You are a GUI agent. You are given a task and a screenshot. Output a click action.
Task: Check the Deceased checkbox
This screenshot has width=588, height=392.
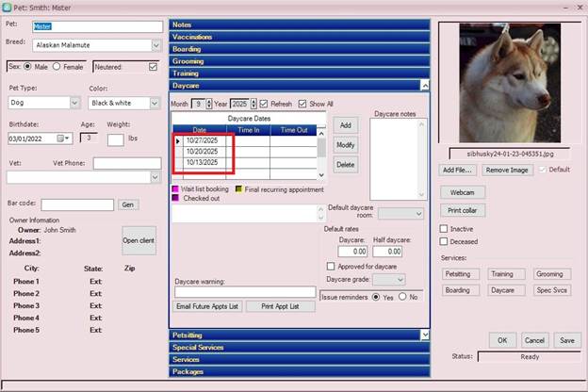pyautogui.click(x=444, y=241)
